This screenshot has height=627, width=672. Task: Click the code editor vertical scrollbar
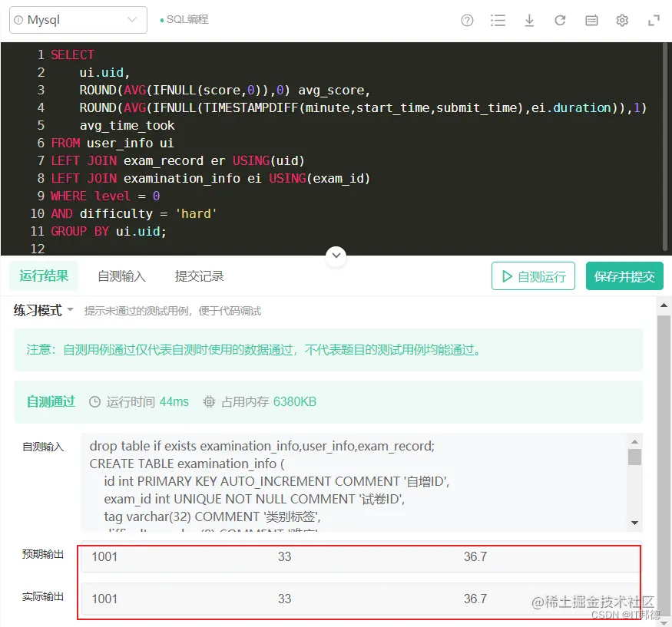pos(665,146)
